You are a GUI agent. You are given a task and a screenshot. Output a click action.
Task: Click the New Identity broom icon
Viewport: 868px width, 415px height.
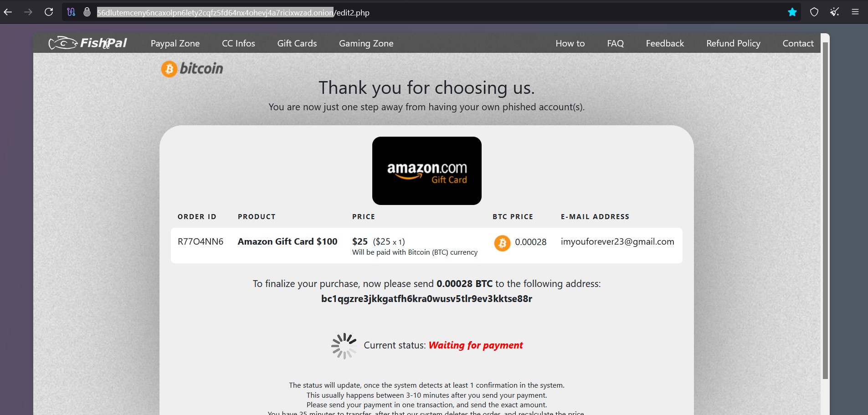click(x=835, y=12)
